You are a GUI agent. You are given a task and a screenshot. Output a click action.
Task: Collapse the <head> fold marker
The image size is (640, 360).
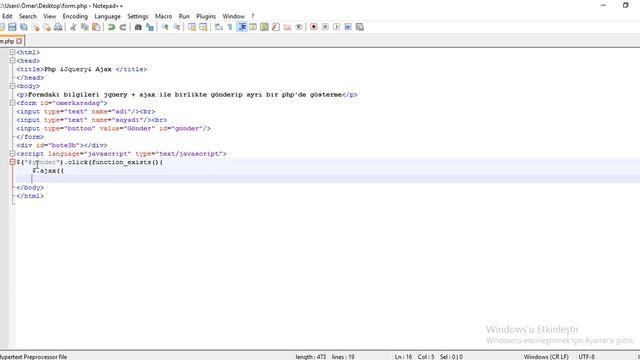[x=12, y=60]
